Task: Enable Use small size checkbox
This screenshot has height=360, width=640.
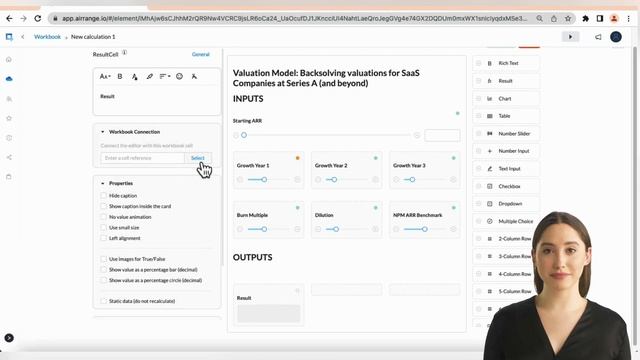Action: [x=104, y=227]
